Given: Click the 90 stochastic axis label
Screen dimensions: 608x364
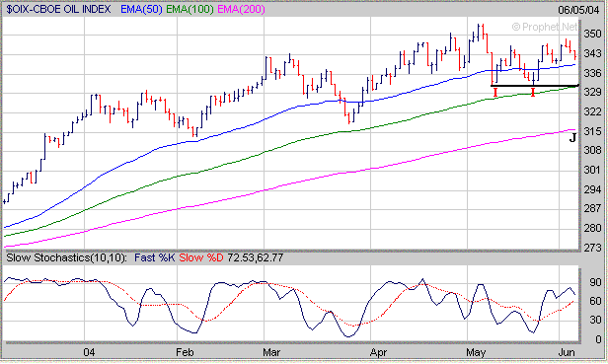Looking at the screenshot, I should pyautogui.click(x=595, y=282).
